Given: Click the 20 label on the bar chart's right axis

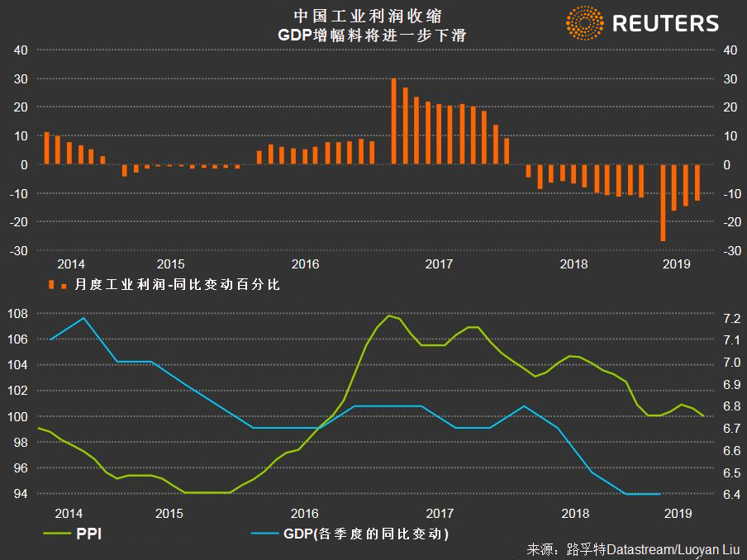Looking at the screenshot, I should coord(730,107).
